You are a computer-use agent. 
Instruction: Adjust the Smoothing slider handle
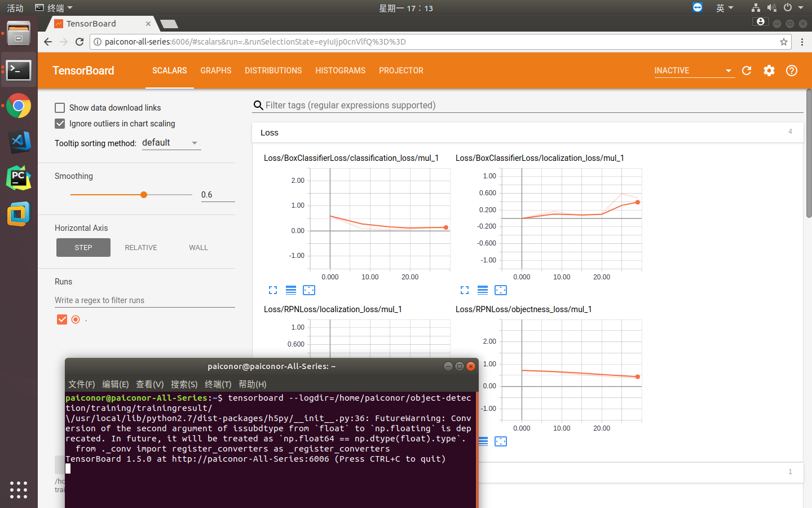pyautogui.click(x=144, y=195)
